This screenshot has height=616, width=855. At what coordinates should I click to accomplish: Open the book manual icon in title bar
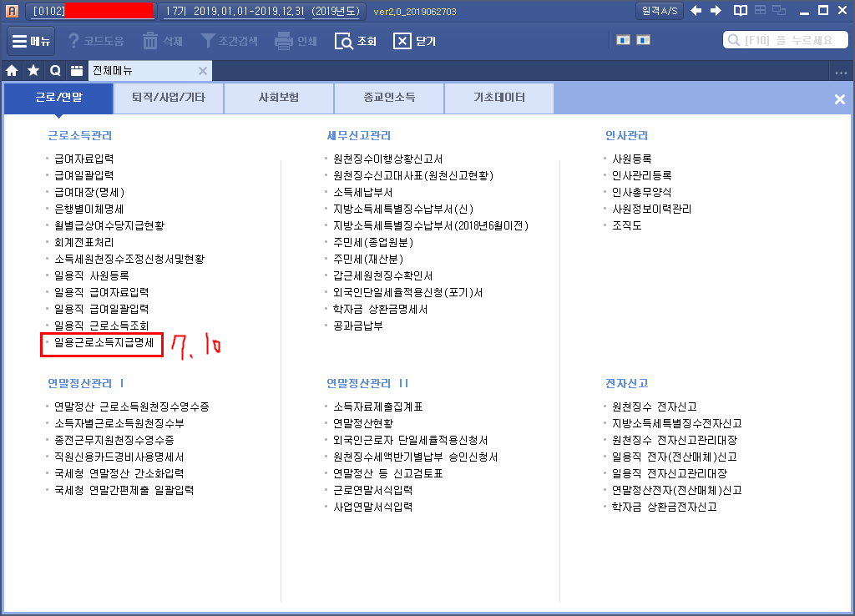[x=741, y=10]
